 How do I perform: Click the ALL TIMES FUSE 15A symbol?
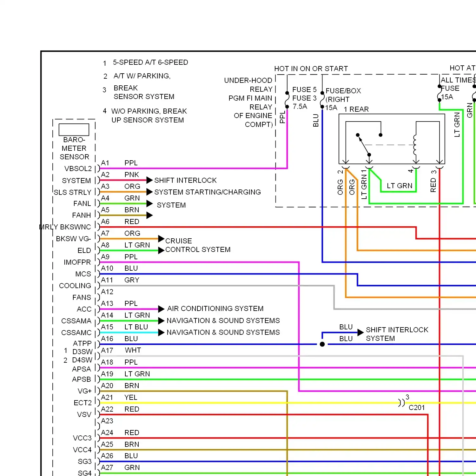pyautogui.click(x=440, y=93)
